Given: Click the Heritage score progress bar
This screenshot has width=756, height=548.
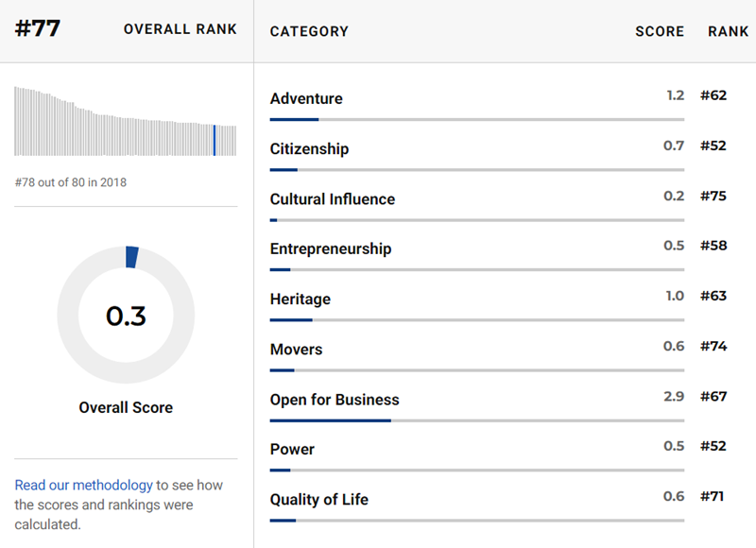Looking at the screenshot, I should (476, 320).
